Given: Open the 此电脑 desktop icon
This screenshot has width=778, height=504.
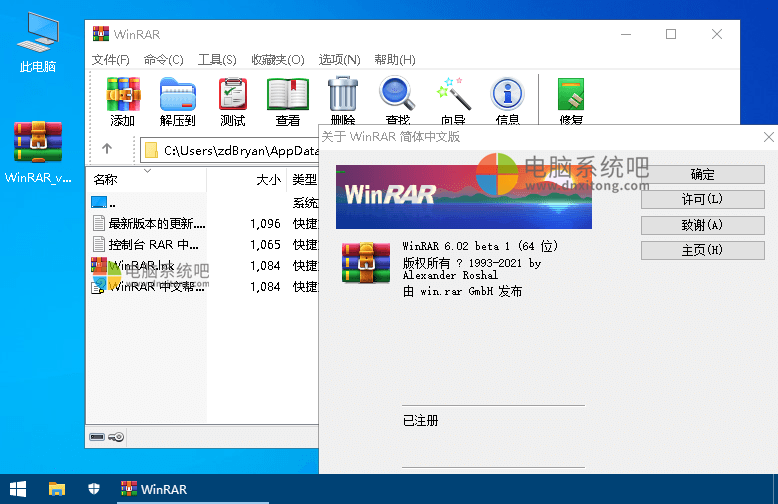Looking at the screenshot, I should [x=38, y=43].
